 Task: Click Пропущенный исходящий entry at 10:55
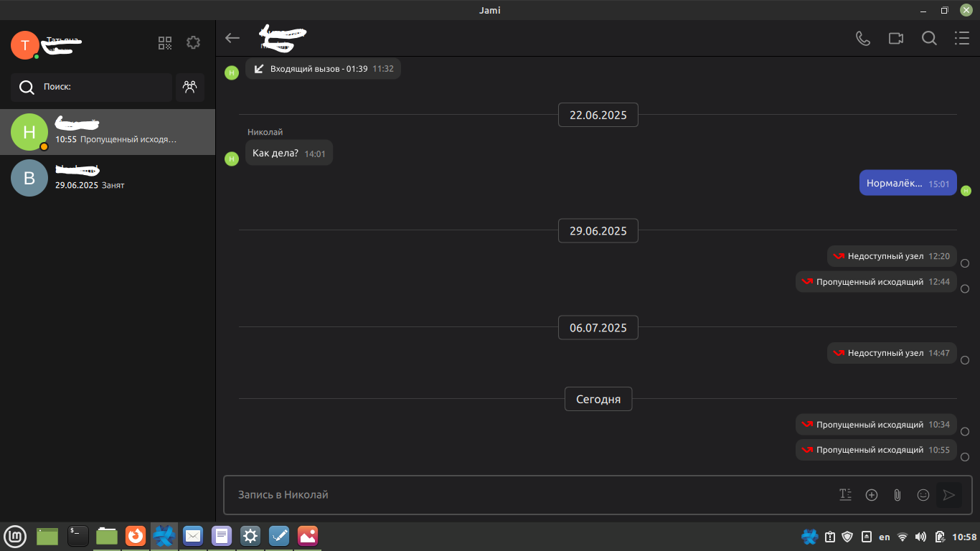876,450
